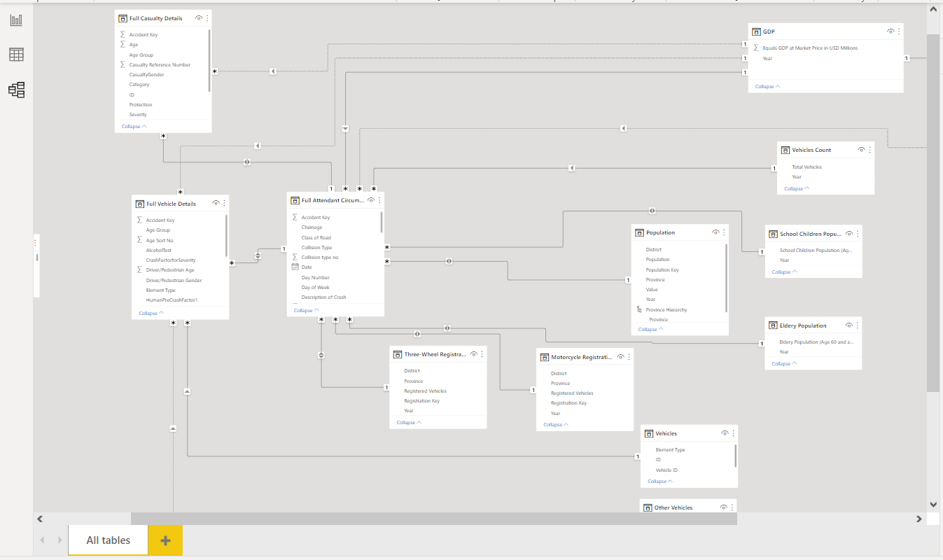Toggle visibility of Eldery Population table

(x=849, y=325)
